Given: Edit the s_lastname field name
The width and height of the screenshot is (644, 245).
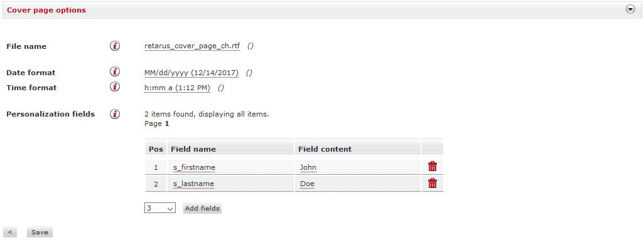Looking at the screenshot, I should pyautogui.click(x=193, y=184).
